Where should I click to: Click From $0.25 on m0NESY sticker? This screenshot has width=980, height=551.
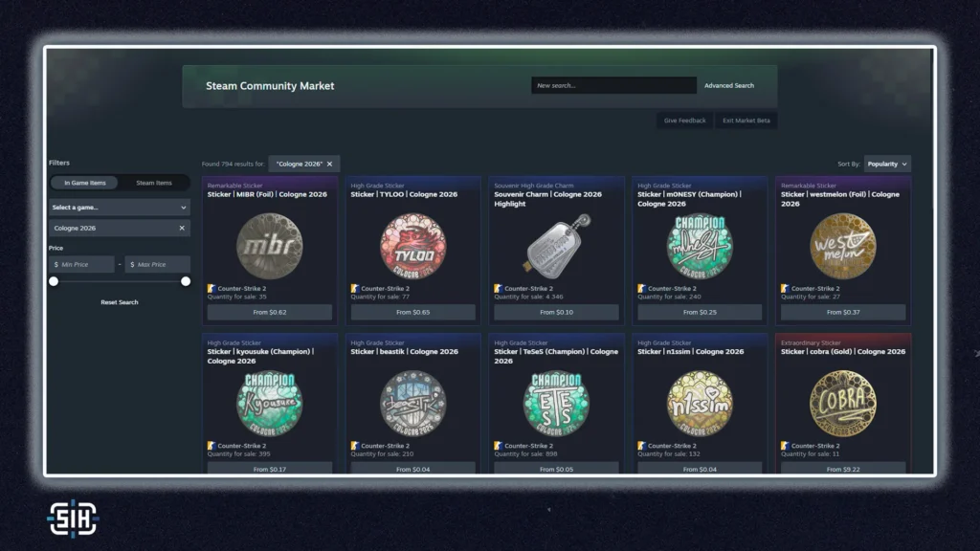click(x=700, y=312)
